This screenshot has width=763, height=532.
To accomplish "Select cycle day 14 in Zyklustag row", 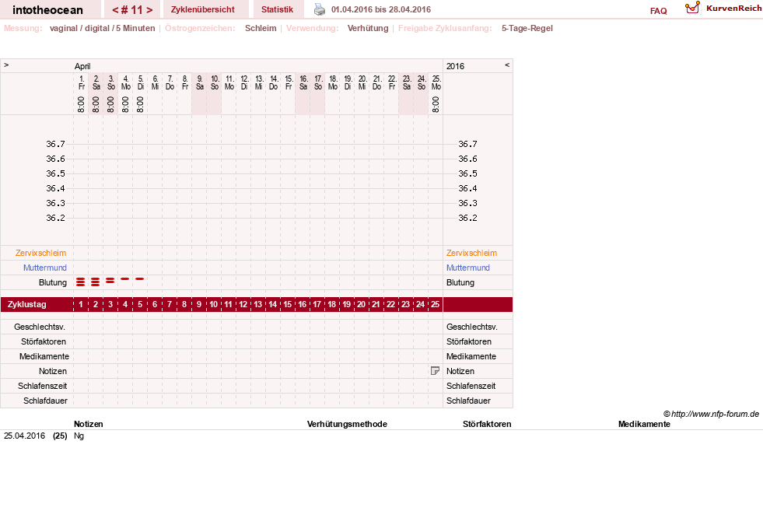I will [x=272, y=304].
